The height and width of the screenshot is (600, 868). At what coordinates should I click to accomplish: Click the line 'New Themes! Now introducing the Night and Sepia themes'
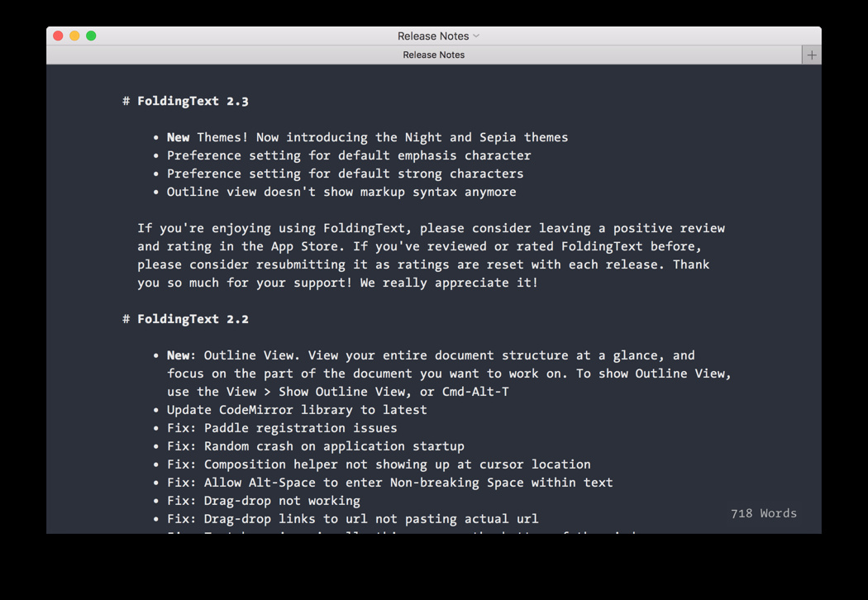pyautogui.click(x=368, y=137)
